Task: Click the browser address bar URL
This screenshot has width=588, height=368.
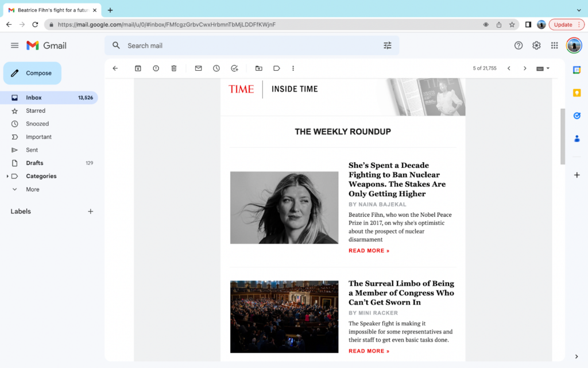Action: tap(167, 25)
